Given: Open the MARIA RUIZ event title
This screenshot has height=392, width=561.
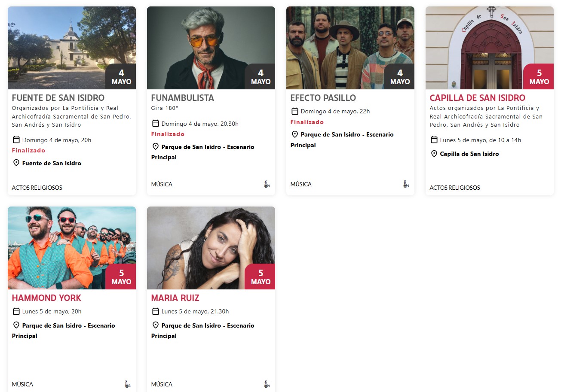Looking at the screenshot, I should [x=175, y=298].
